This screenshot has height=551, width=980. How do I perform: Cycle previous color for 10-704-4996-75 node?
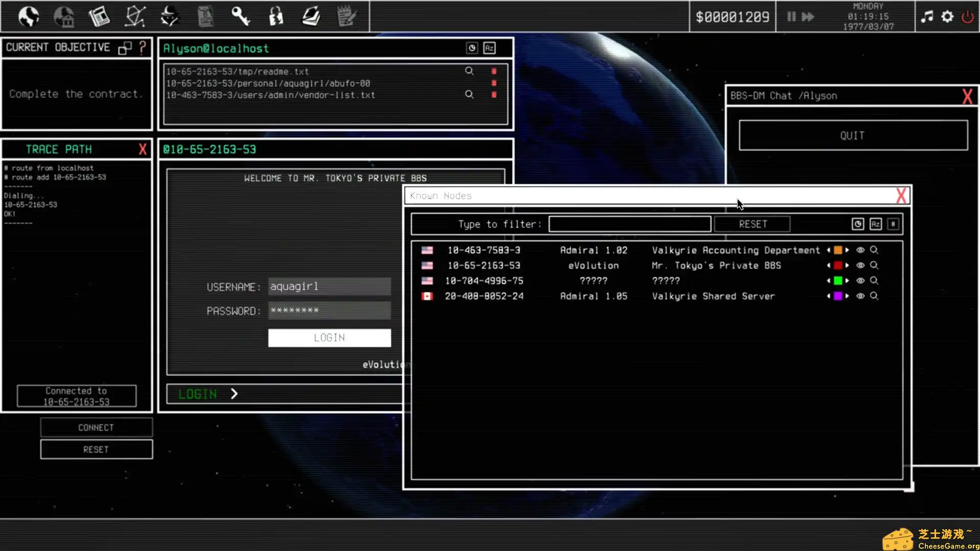click(x=828, y=281)
